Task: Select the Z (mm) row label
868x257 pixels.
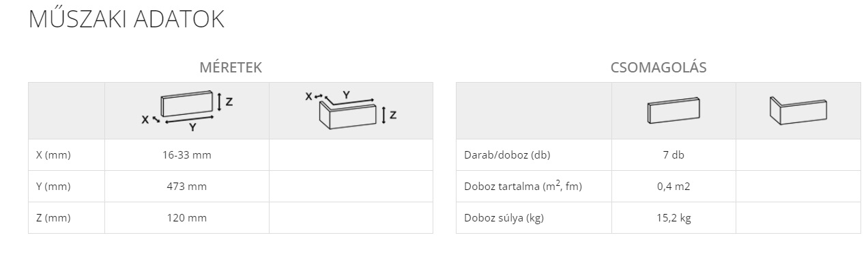Action: (x=53, y=218)
